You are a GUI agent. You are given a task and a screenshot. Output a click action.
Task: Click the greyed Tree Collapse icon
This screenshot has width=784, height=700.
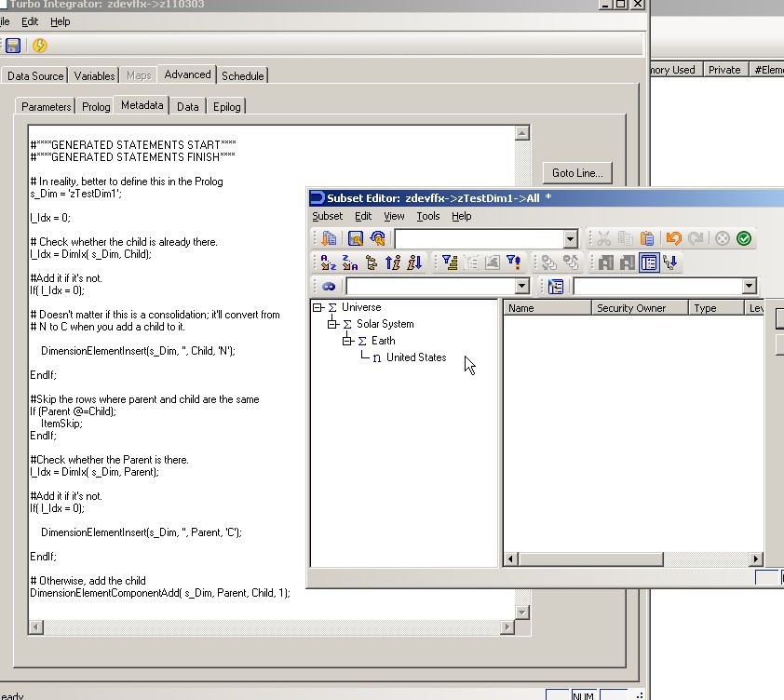click(571, 262)
